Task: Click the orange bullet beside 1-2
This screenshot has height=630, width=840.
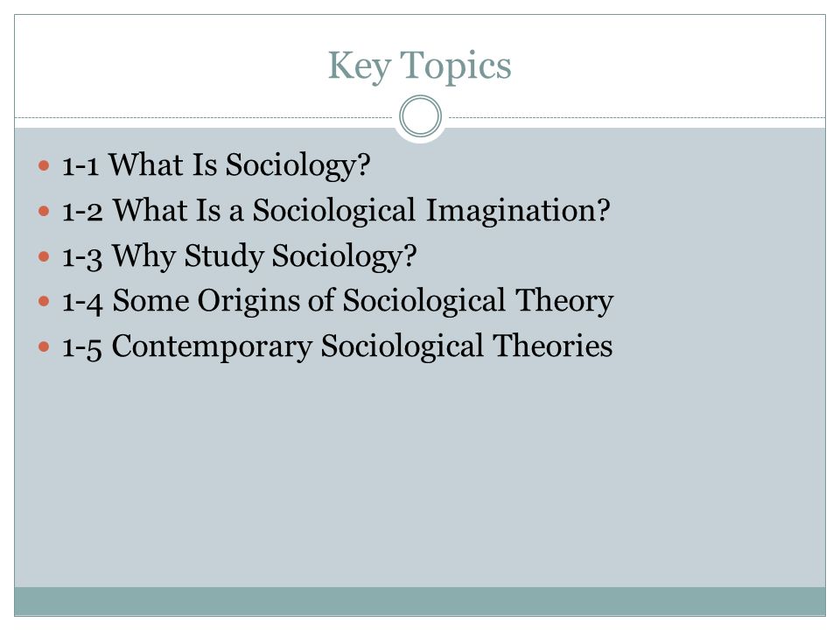Action: click(x=44, y=211)
